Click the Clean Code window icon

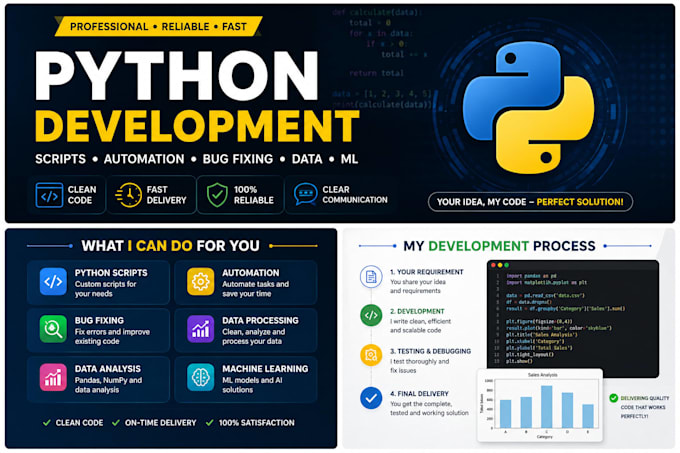[x=49, y=195]
